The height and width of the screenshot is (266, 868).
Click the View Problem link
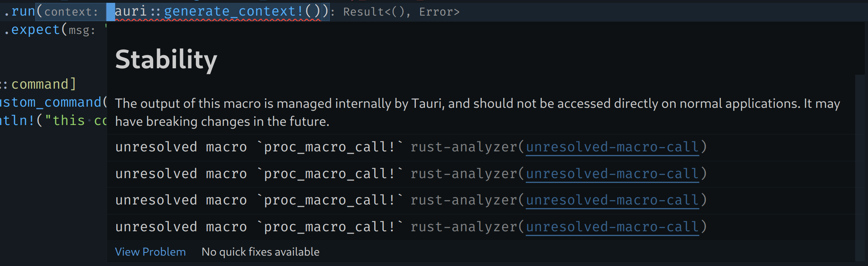[150, 252]
